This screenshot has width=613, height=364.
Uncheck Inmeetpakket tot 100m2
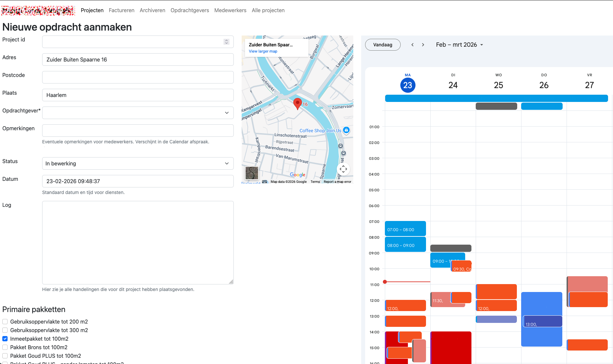coord(5,339)
